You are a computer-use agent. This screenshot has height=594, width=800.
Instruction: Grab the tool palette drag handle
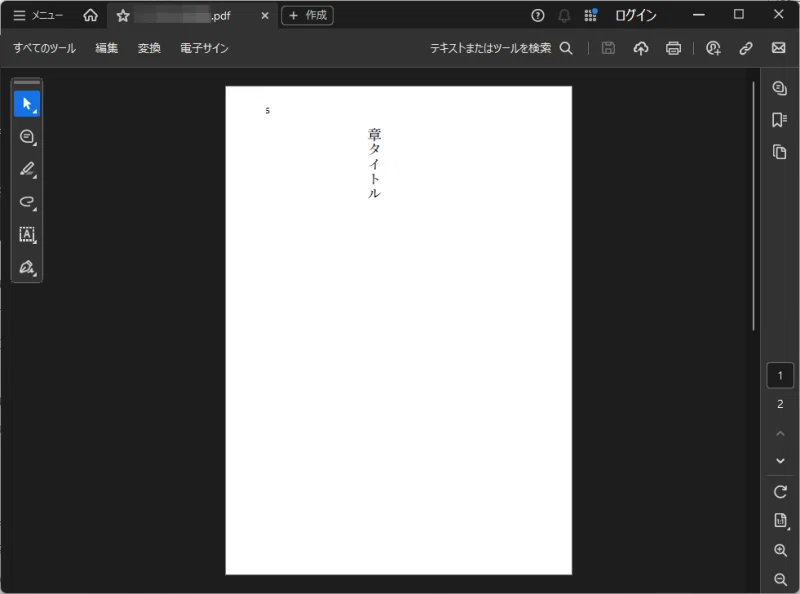coord(27,82)
